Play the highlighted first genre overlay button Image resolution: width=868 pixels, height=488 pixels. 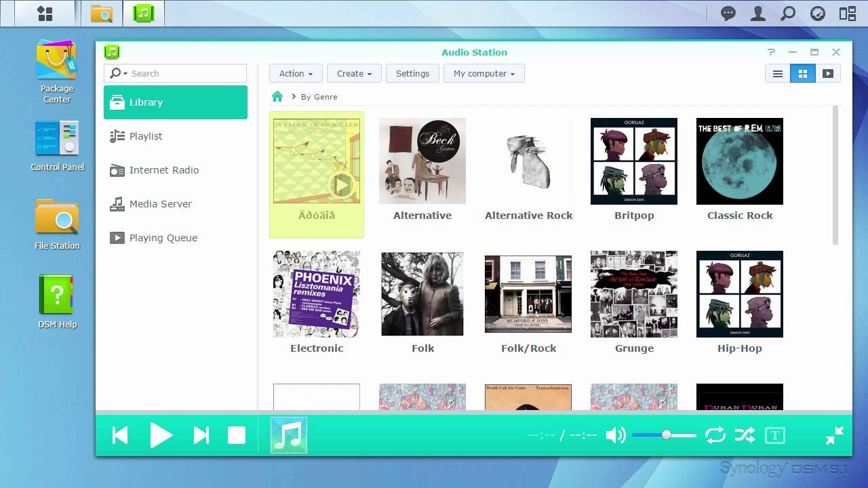[342, 185]
